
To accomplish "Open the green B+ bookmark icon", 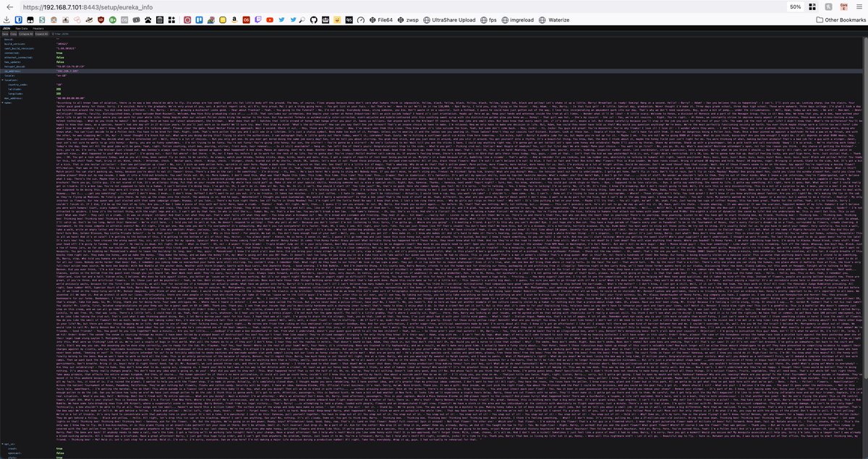I will (113, 20).
